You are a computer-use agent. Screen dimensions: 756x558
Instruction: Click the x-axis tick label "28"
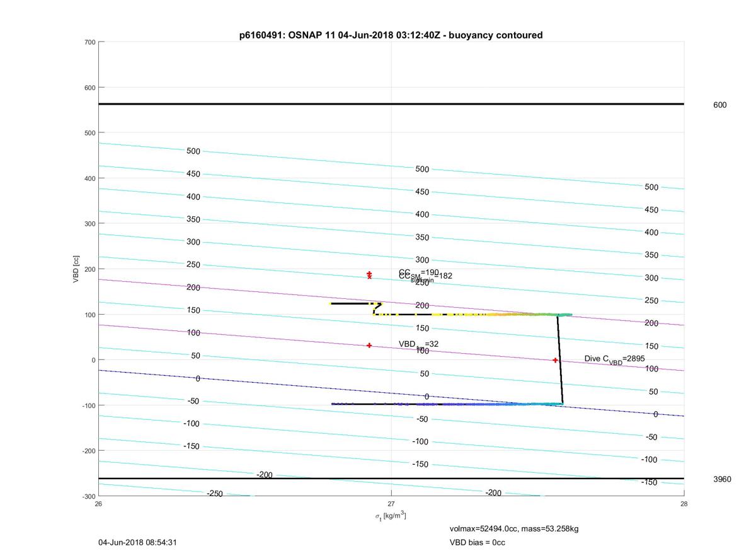[x=684, y=504]
